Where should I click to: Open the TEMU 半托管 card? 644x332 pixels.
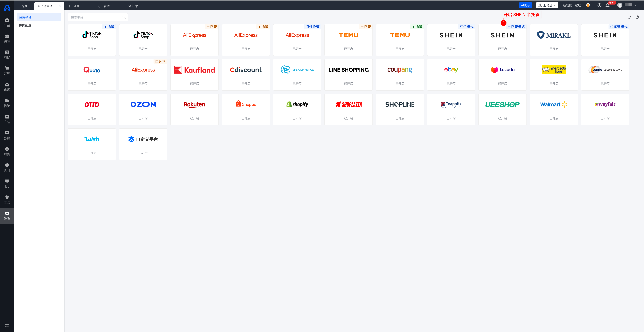(x=348, y=40)
